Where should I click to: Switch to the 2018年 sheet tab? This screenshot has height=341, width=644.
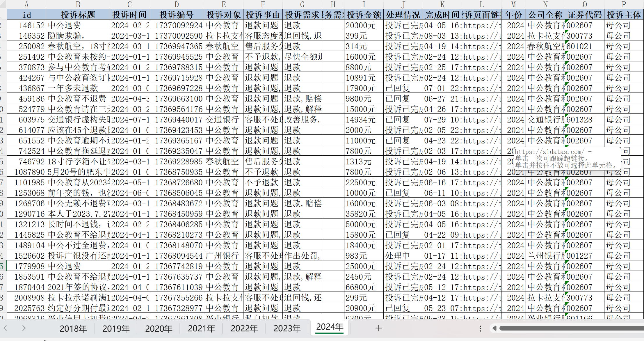point(73,328)
